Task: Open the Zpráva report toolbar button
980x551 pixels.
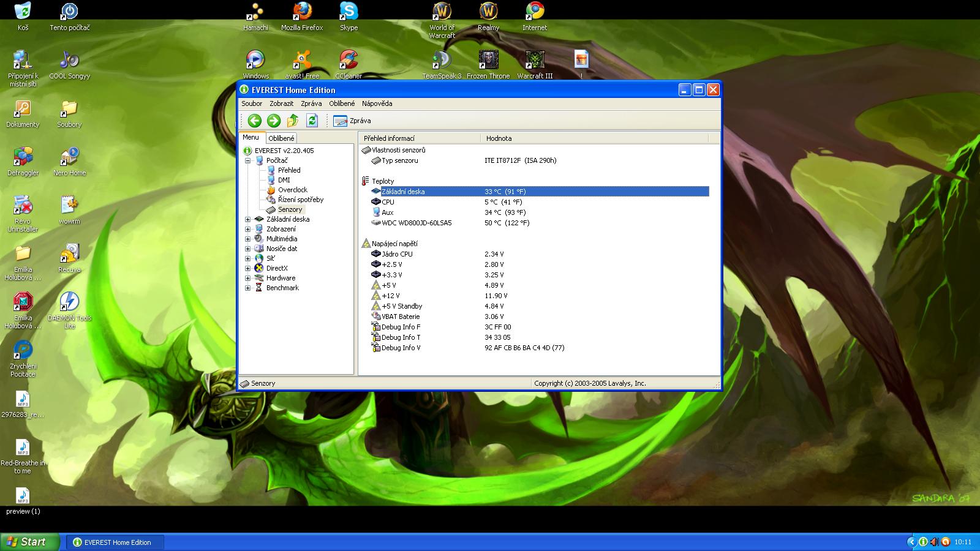Action: 352,121
